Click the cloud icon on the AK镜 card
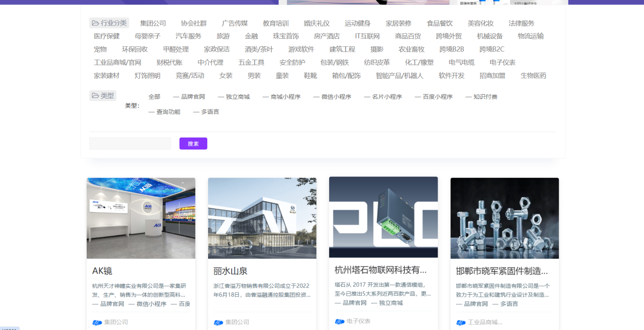Viewport: 644px width, 330px height. click(x=97, y=322)
